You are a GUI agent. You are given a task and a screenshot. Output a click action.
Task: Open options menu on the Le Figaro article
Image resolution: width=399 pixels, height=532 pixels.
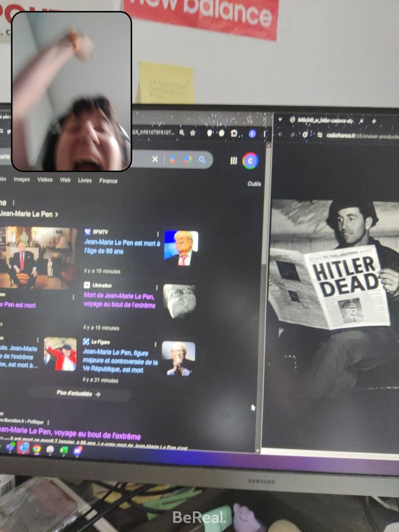156,344
